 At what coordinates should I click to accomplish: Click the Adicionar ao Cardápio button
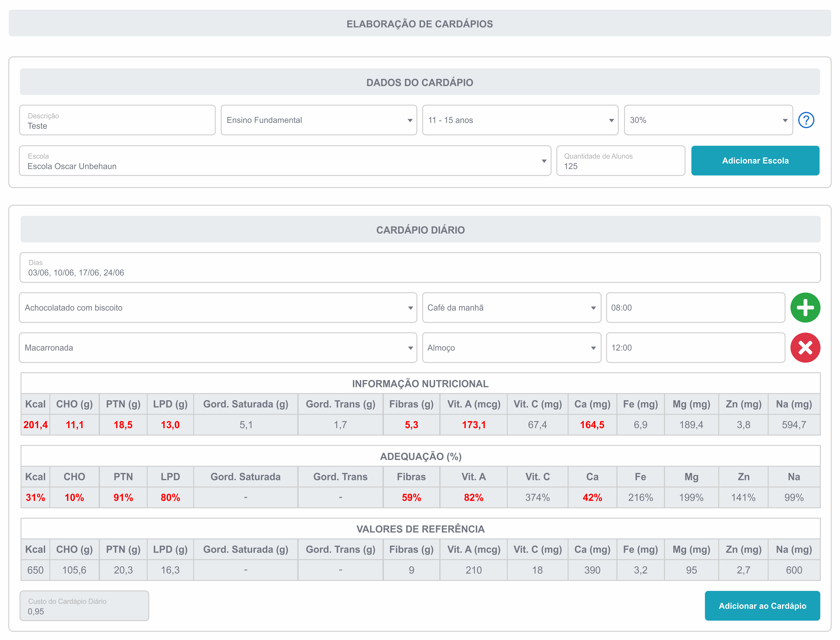[x=762, y=605]
